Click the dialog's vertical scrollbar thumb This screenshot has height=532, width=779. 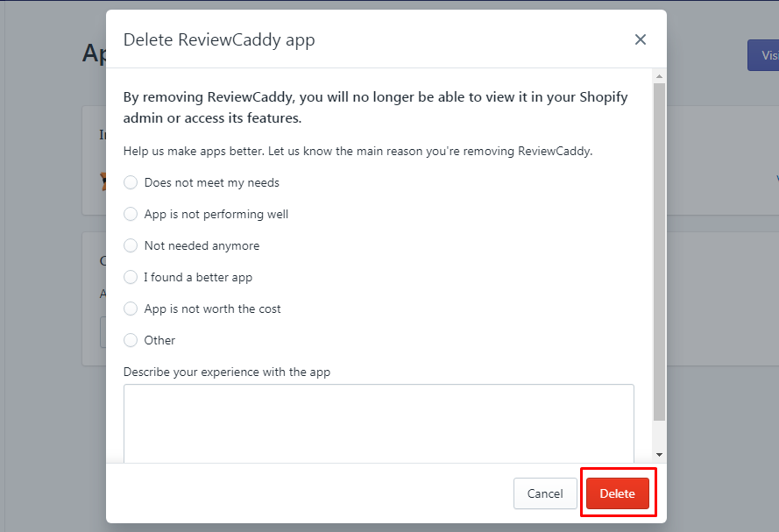(x=659, y=252)
